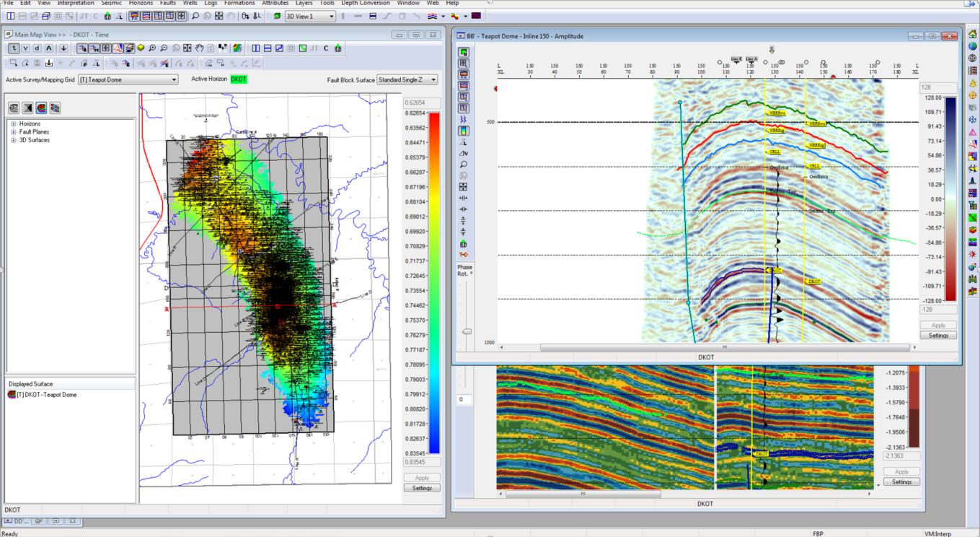Click the 128 maximum amplitude input field
This screenshot has width=980, height=537.
click(938, 87)
